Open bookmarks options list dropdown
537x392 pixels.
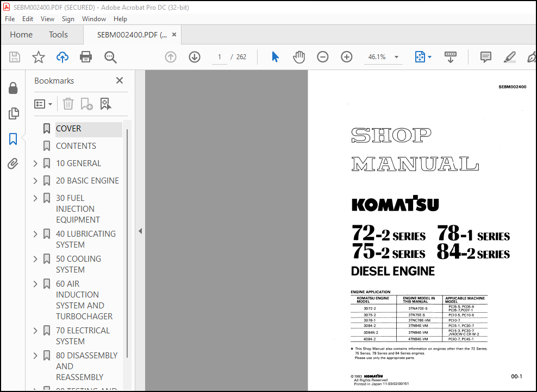click(43, 104)
